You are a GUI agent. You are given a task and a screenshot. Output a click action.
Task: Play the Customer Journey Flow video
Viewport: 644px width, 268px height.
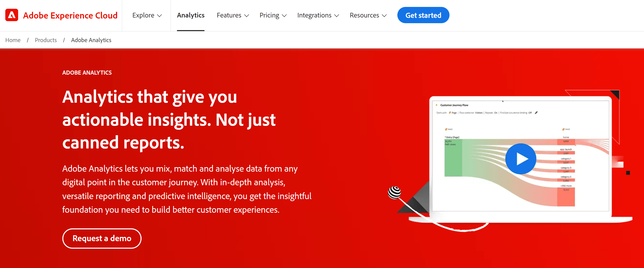[x=521, y=159]
